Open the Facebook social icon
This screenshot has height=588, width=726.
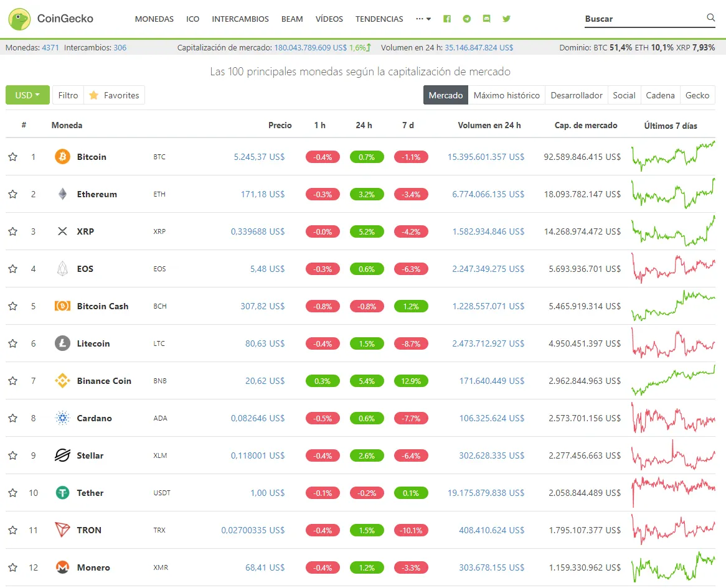tap(447, 19)
